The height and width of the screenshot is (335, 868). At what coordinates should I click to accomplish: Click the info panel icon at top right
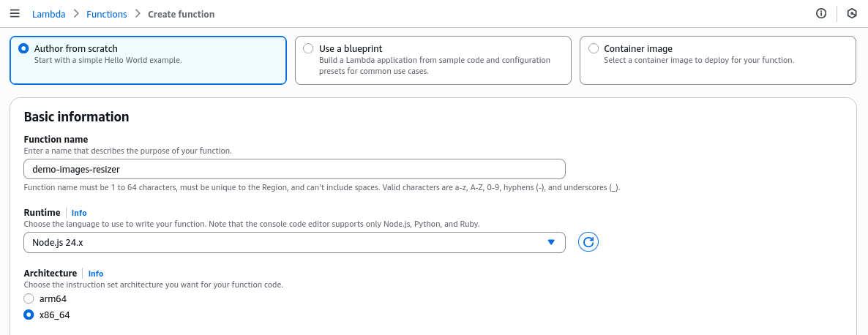pyautogui.click(x=821, y=14)
